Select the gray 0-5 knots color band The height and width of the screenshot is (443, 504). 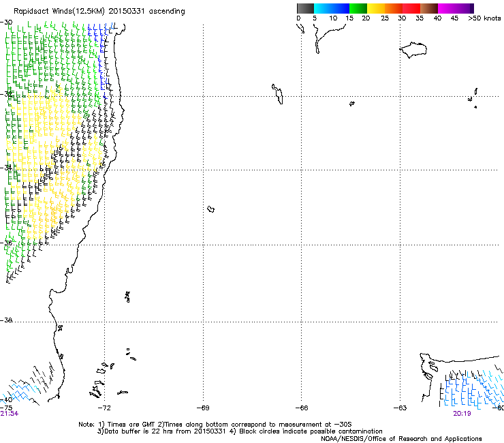[305, 8]
